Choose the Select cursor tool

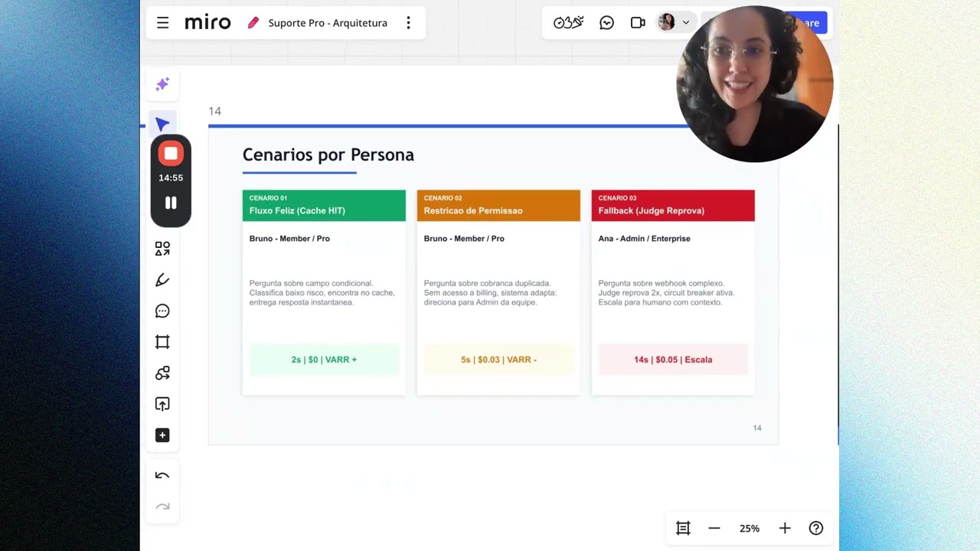tap(162, 124)
